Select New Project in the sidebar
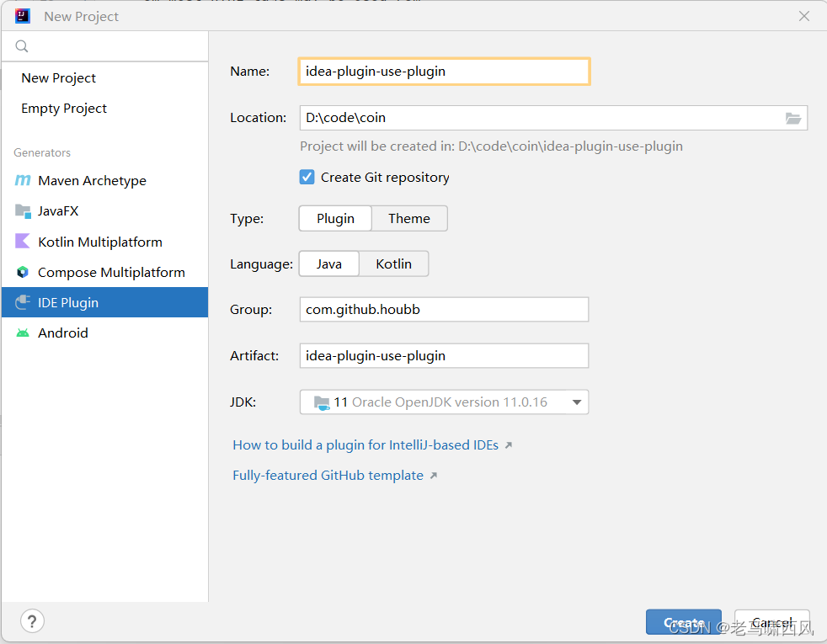 pos(59,78)
